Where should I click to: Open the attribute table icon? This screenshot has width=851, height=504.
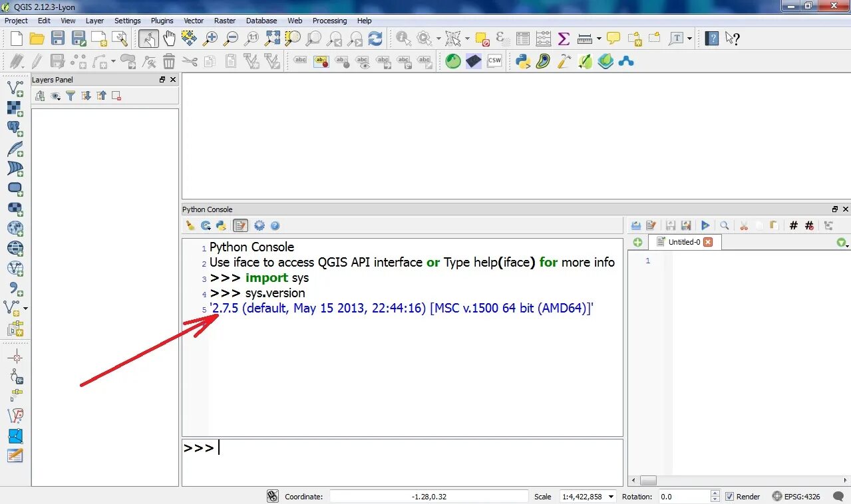(523, 39)
